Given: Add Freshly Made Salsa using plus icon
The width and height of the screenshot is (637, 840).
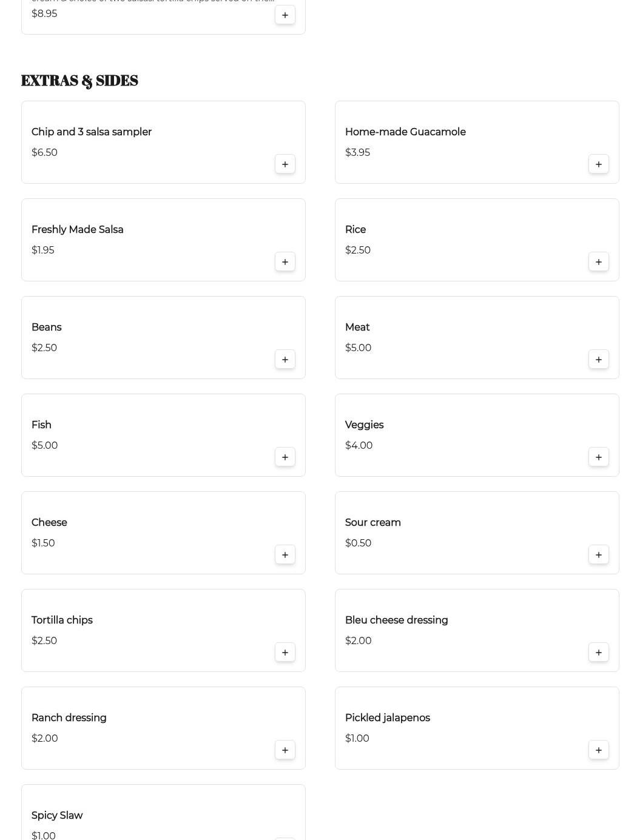Looking at the screenshot, I should point(285,262).
